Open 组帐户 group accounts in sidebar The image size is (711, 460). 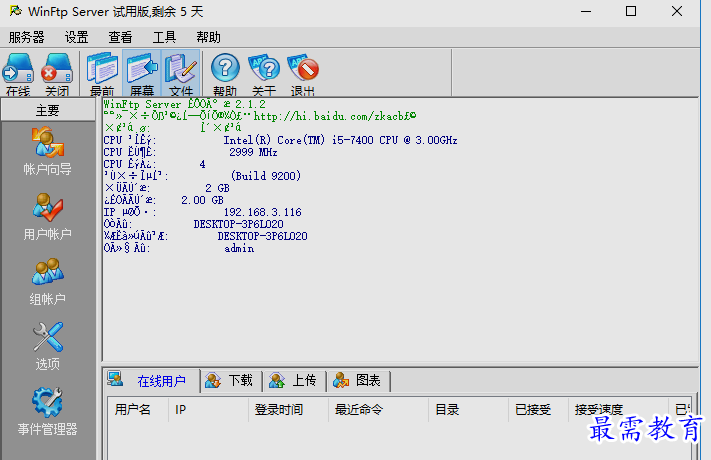click(x=48, y=281)
